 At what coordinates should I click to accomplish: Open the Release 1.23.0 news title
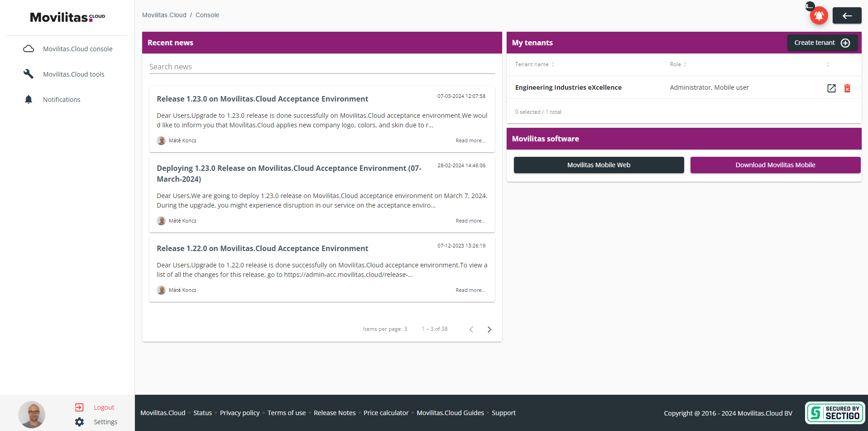coord(262,99)
